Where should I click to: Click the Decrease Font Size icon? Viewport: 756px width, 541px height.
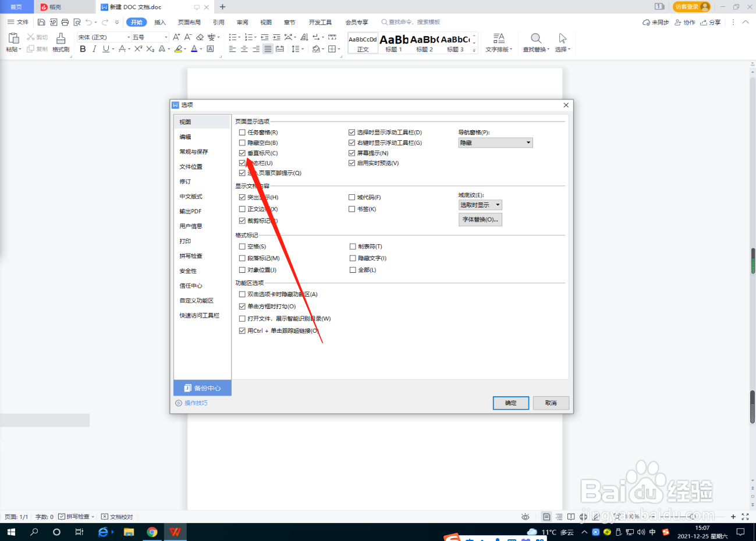(x=188, y=37)
